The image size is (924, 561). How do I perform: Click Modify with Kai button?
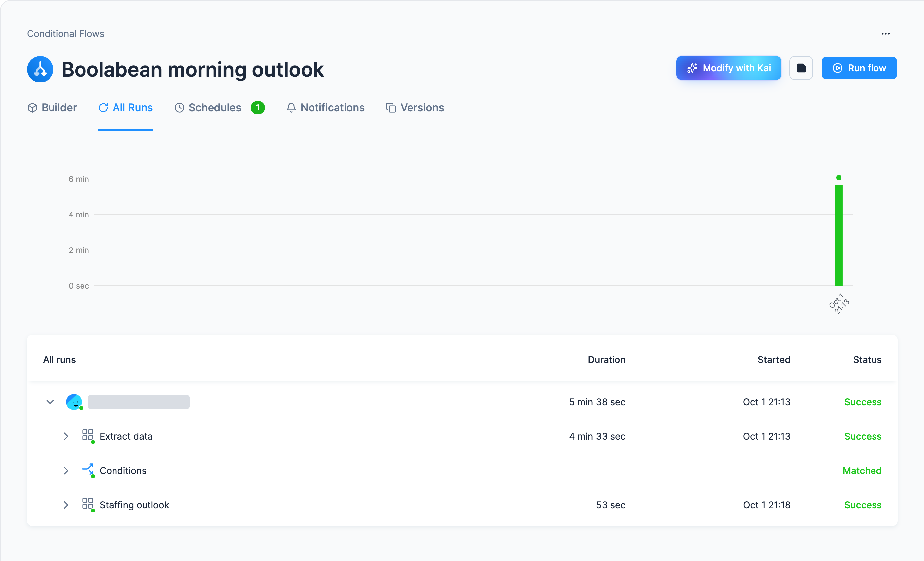click(x=729, y=68)
